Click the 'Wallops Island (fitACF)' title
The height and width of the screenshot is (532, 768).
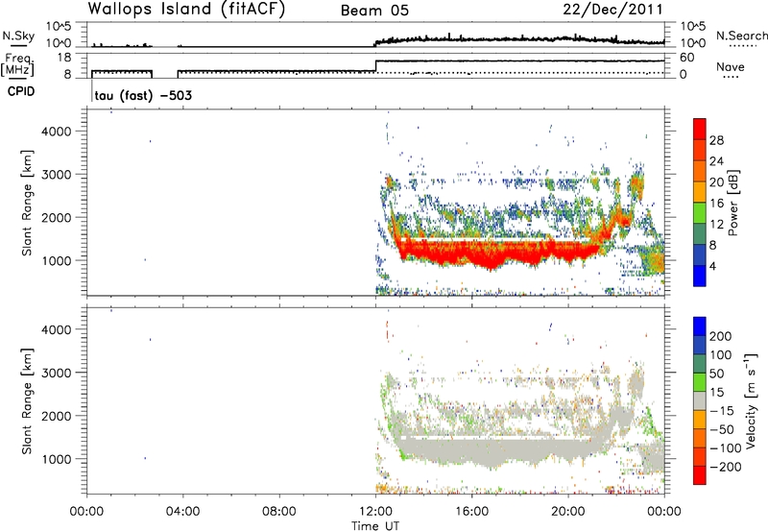(186, 10)
